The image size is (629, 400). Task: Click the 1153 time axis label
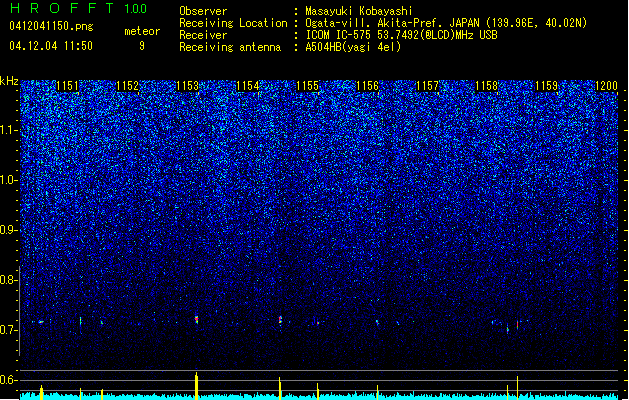coord(188,86)
